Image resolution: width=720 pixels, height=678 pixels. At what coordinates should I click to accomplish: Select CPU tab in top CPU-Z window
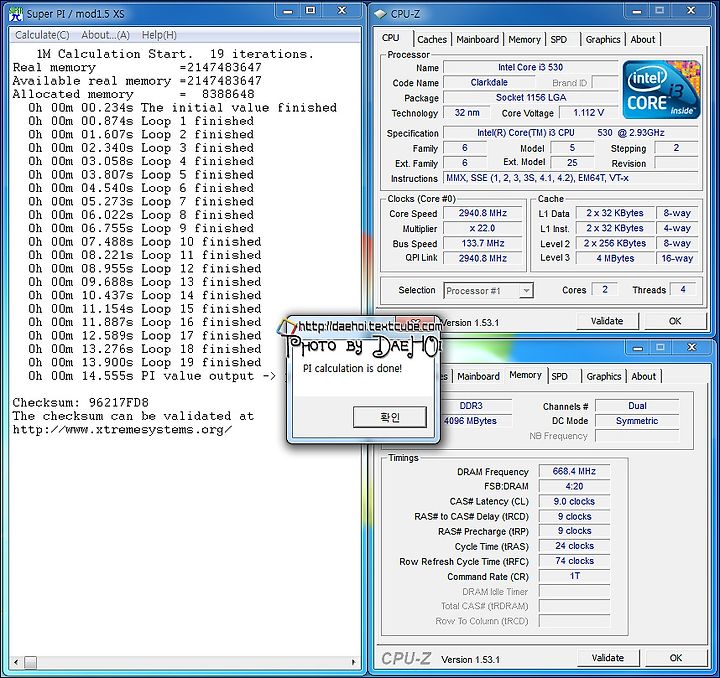click(x=391, y=38)
